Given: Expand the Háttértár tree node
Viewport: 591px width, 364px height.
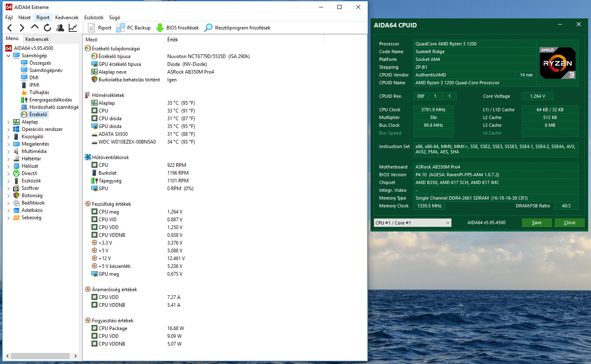Looking at the screenshot, I should (8, 159).
